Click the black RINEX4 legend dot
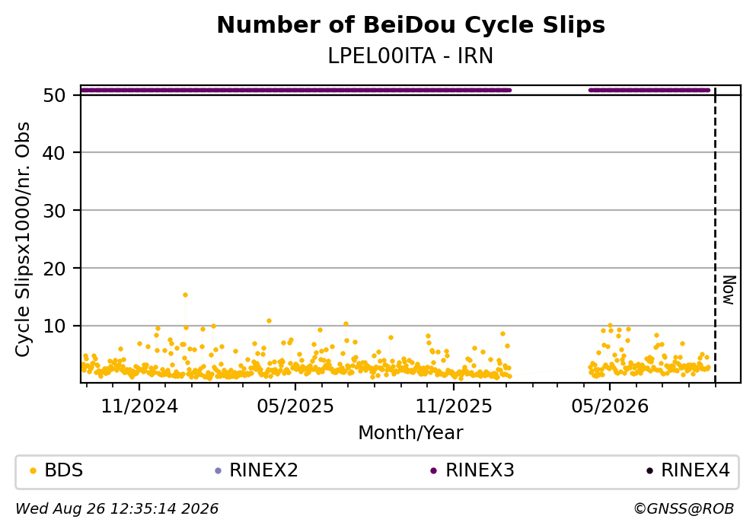The height and width of the screenshot is (532, 756). [649, 471]
